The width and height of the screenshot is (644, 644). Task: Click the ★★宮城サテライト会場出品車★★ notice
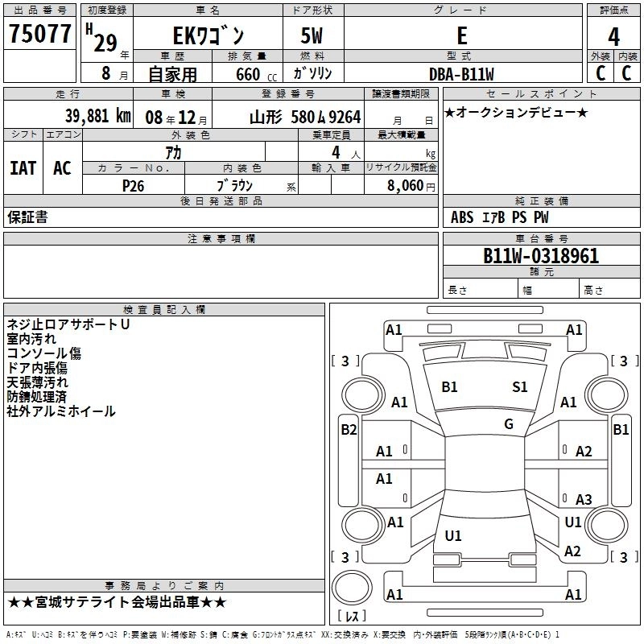tap(117, 602)
